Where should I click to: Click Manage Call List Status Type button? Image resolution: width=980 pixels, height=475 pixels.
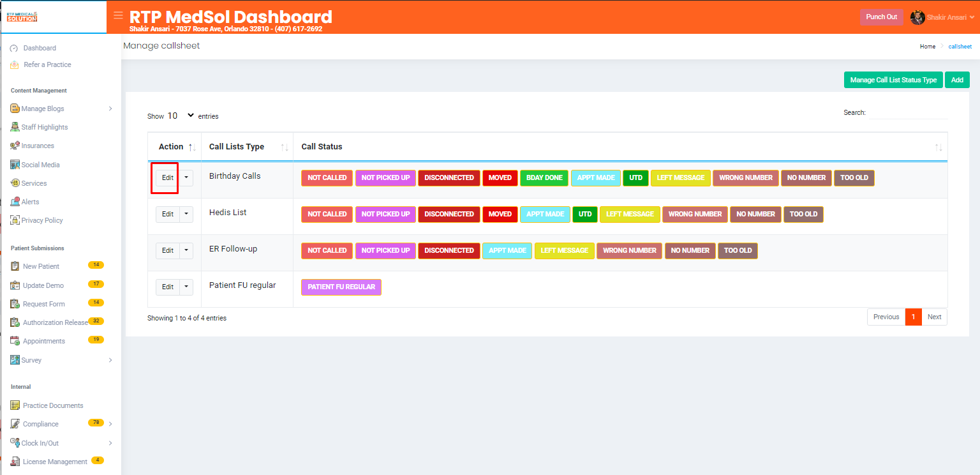pos(893,80)
